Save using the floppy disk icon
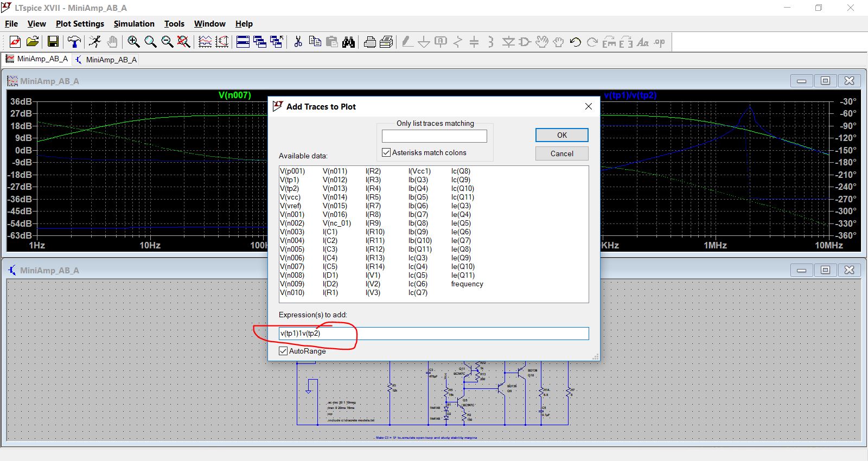This screenshot has width=868, height=461. point(53,42)
